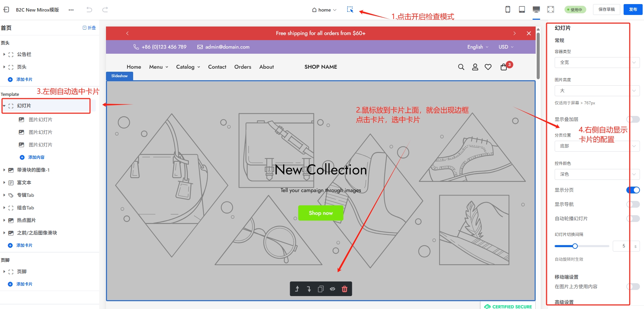
Task: Open the home page selector
Action: tap(324, 10)
